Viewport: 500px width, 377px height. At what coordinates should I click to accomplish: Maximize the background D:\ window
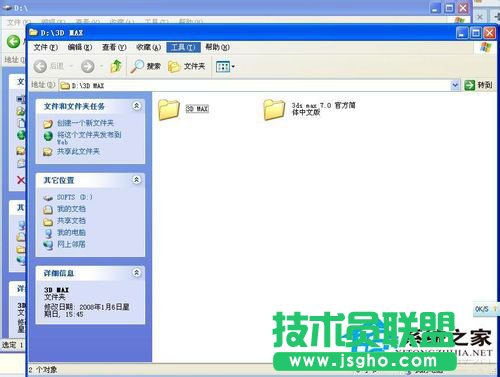point(449,8)
